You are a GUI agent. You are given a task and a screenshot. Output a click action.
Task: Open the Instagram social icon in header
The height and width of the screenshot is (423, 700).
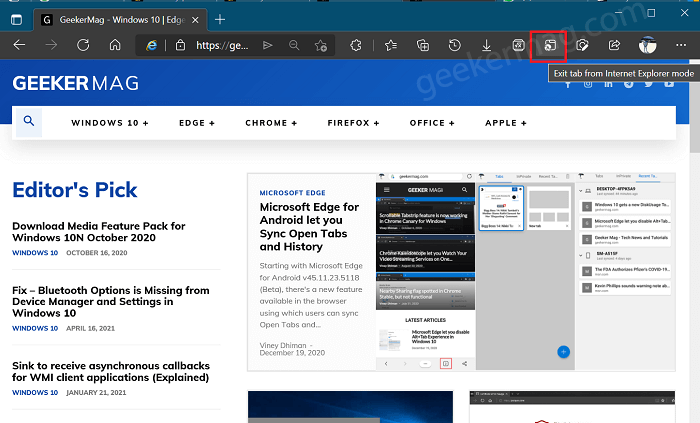588,84
